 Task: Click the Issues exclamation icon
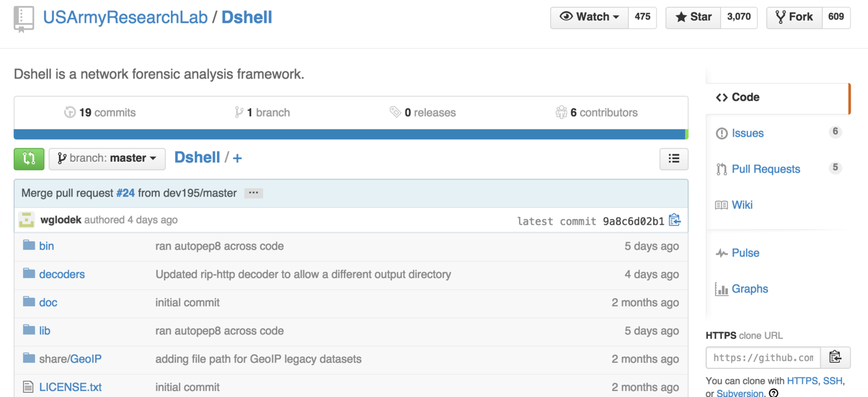[x=722, y=134]
